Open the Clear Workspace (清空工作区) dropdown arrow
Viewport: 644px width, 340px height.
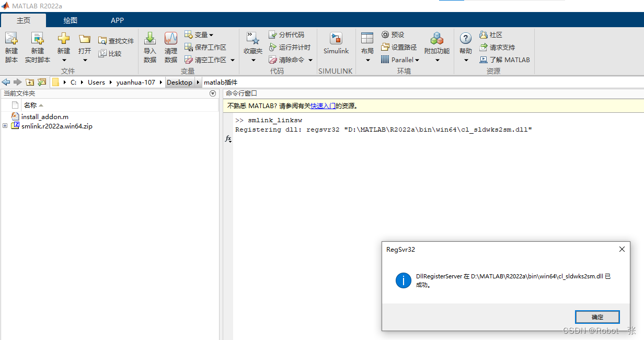(x=233, y=60)
